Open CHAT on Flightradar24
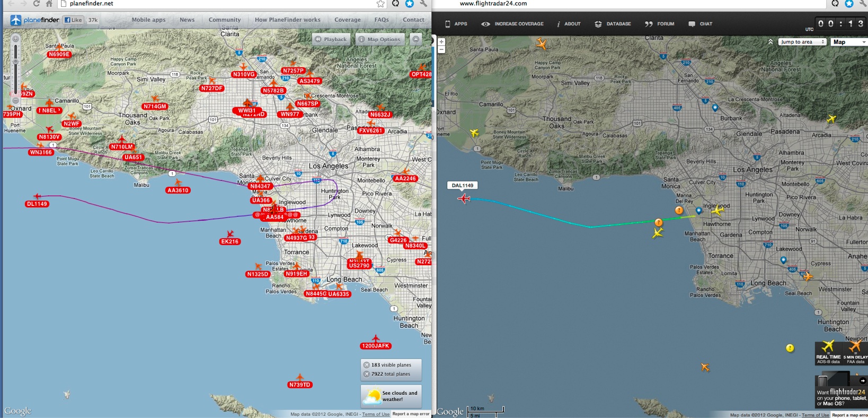 click(x=701, y=24)
